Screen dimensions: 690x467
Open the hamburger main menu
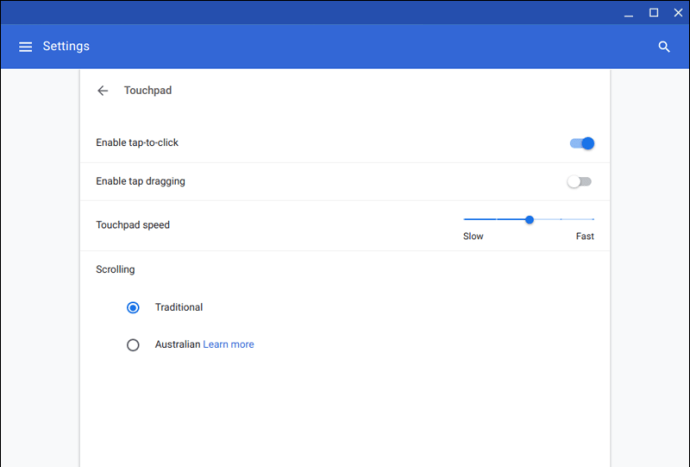[26, 47]
